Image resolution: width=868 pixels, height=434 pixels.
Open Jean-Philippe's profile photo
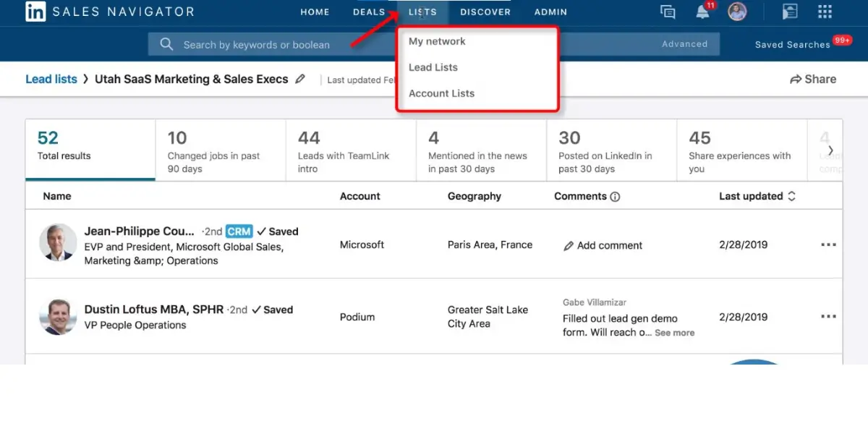point(58,242)
